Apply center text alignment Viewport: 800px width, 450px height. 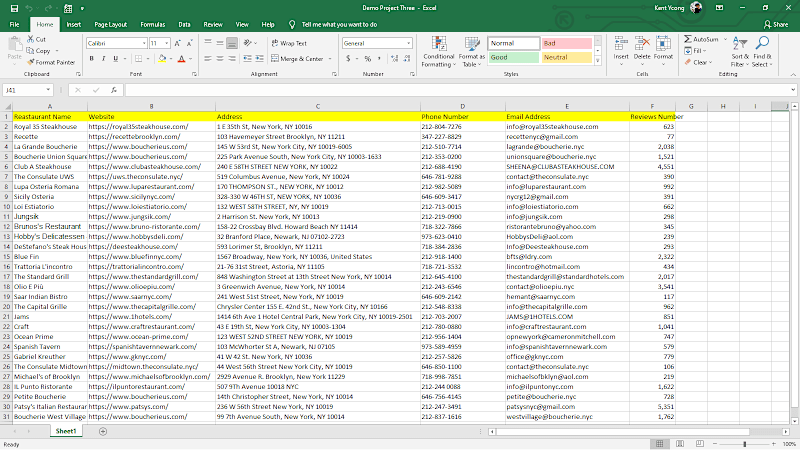click(x=220, y=59)
